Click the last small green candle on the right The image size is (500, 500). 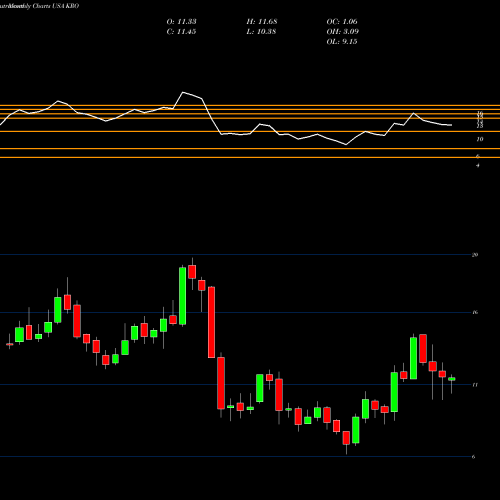452,379
